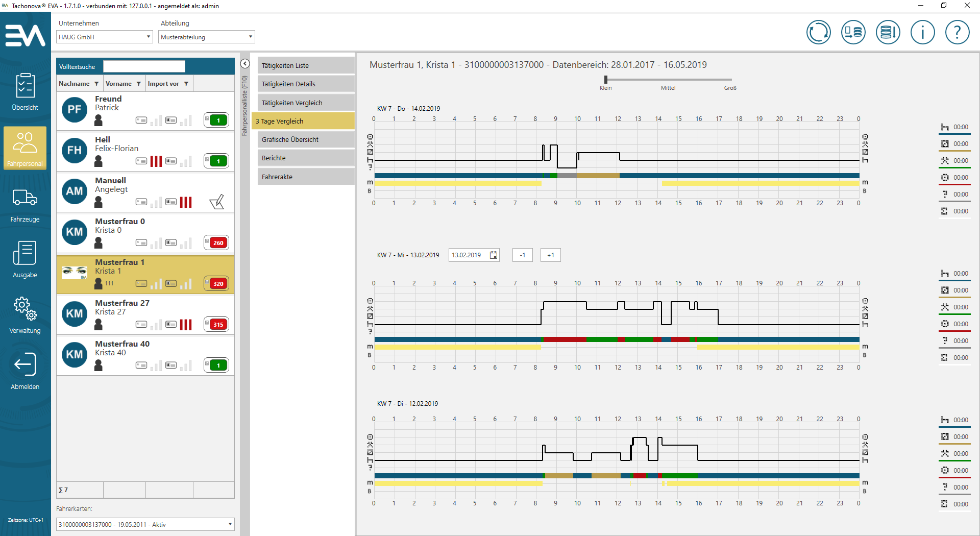This screenshot has height=536, width=980.
Task: Open the Nachname column filter
Action: (96, 84)
